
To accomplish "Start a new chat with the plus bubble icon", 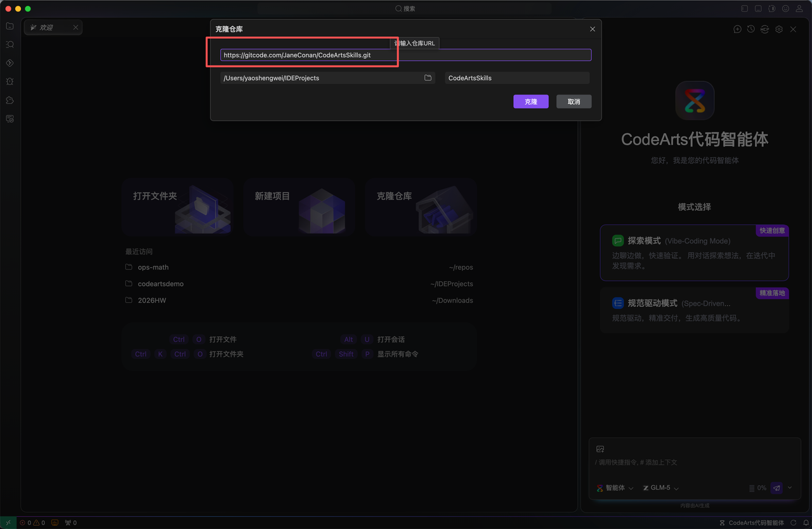I will [737, 29].
